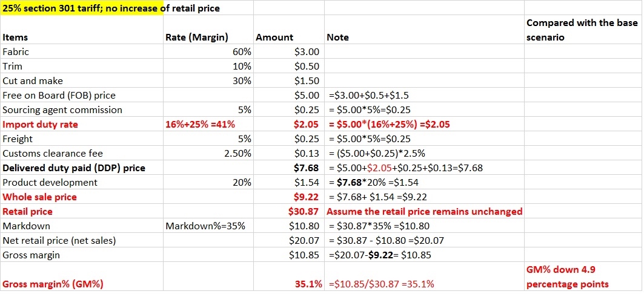The width and height of the screenshot is (644, 294).
Task: Select the red Import duty rate label
Action: (x=40, y=125)
